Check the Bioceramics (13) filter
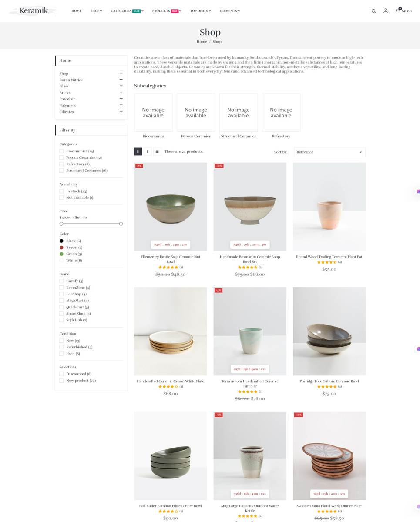The width and height of the screenshot is (420, 522). 61,151
